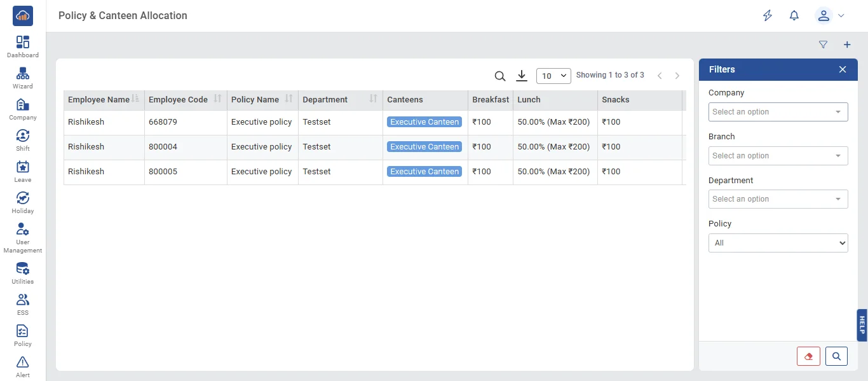
Task: Open the Policy sidebar menu item
Action: pos(23,335)
